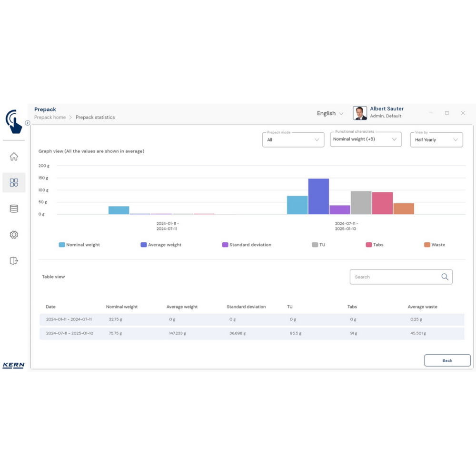Click the TU gray legend swatch
This screenshot has height=476, width=476.
point(315,245)
